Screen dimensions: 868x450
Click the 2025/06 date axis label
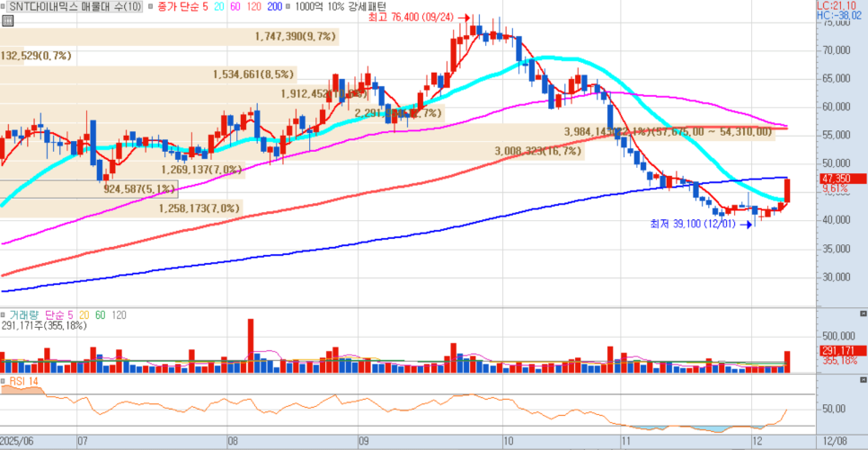click(16, 441)
